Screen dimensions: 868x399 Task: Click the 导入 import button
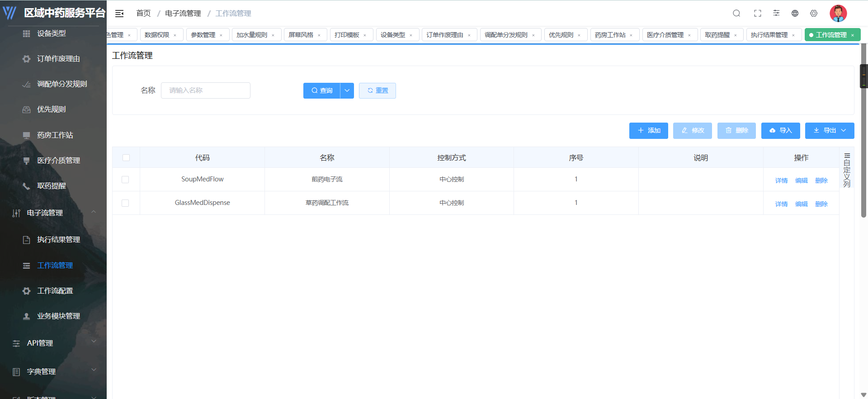[x=781, y=130]
